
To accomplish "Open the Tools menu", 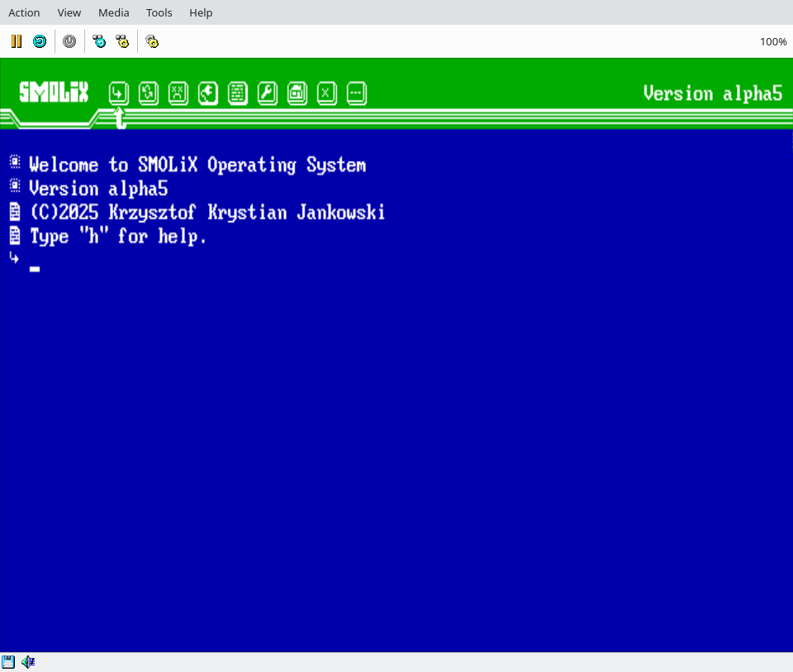I will pyautogui.click(x=159, y=12).
